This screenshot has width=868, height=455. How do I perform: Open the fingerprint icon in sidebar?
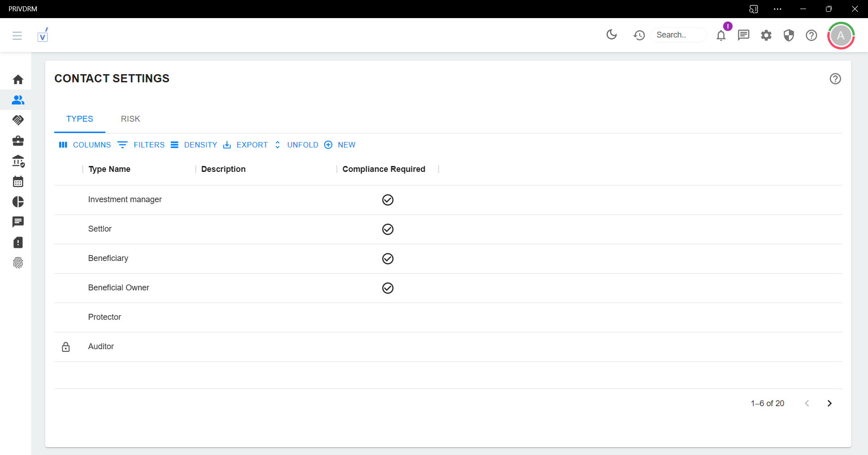point(18,263)
